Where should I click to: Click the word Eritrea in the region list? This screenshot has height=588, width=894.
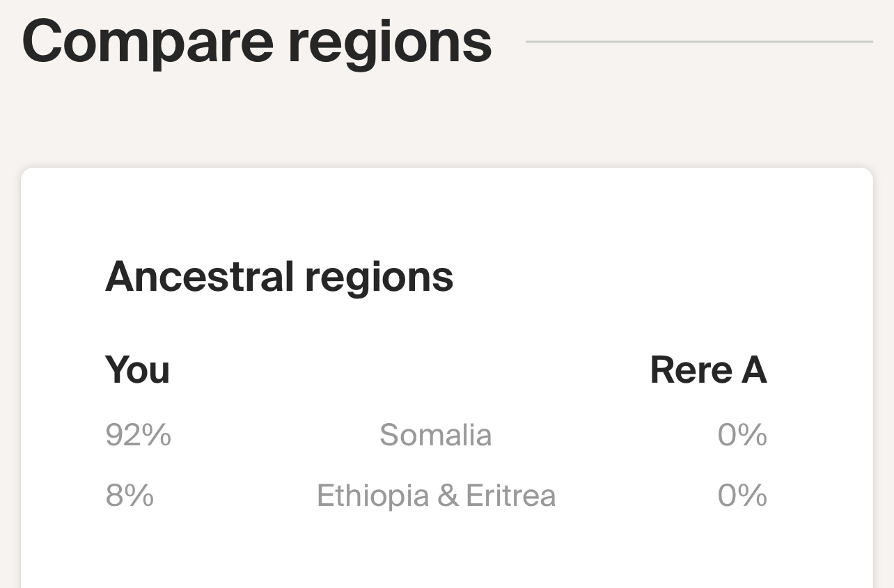pos(510,496)
